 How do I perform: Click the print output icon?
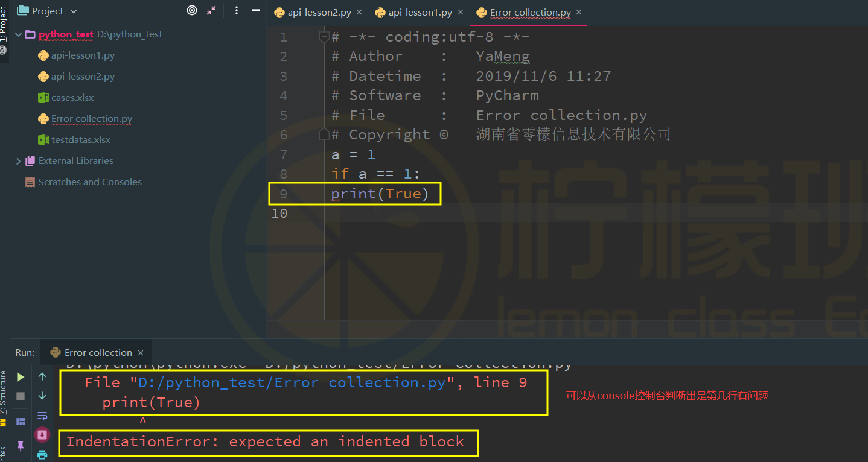coord(42,454)
